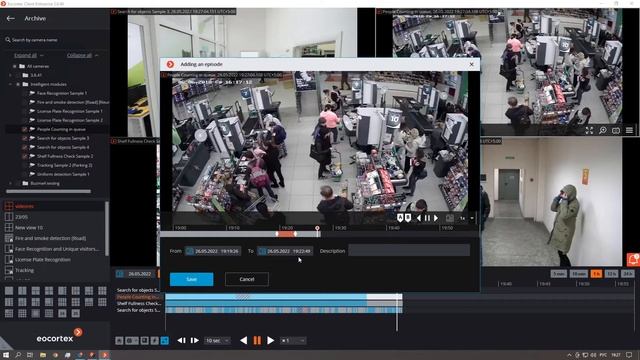Viewport: 640px width, 360px height.
Task: Open the 23/05 saved view
Action: coord(22,217)
